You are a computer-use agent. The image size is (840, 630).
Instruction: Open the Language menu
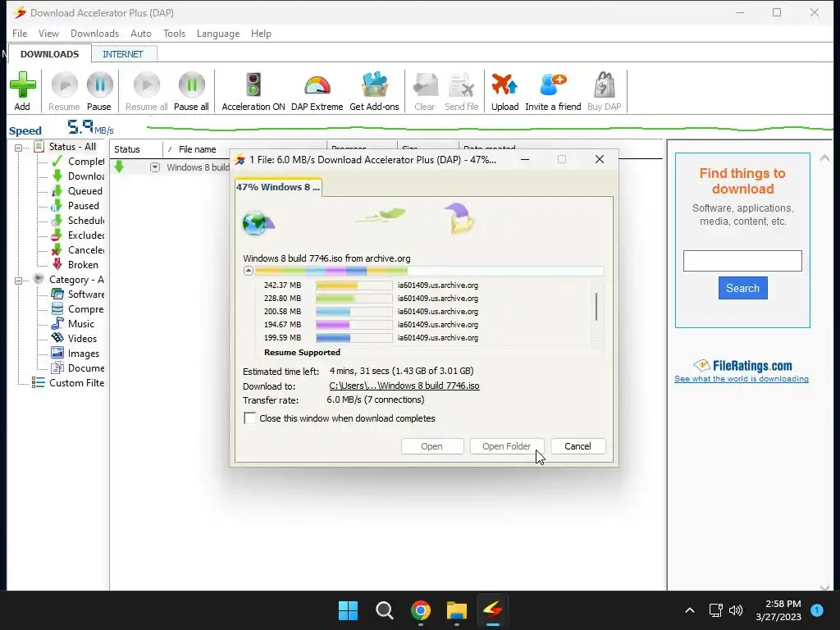point(218,33)
